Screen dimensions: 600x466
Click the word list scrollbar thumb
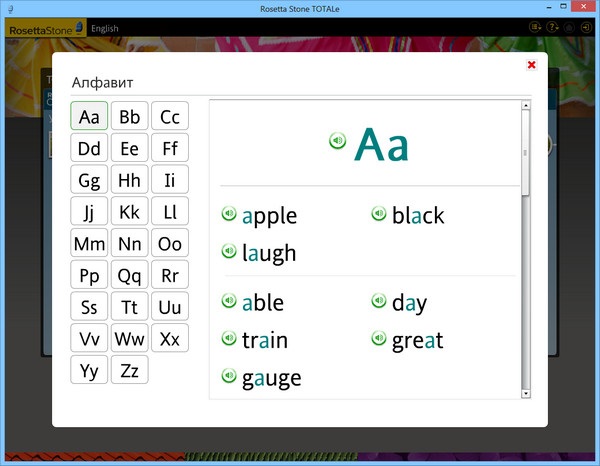526,153
